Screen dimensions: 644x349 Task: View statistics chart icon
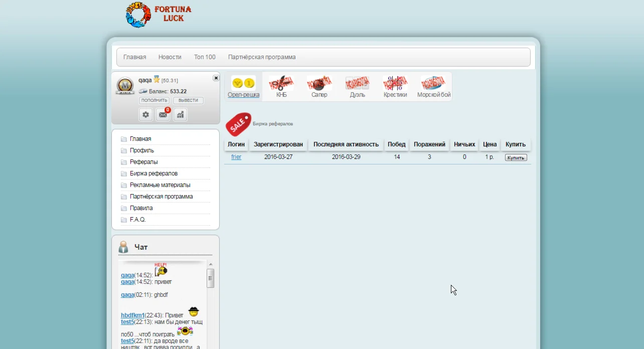[180, 115]
